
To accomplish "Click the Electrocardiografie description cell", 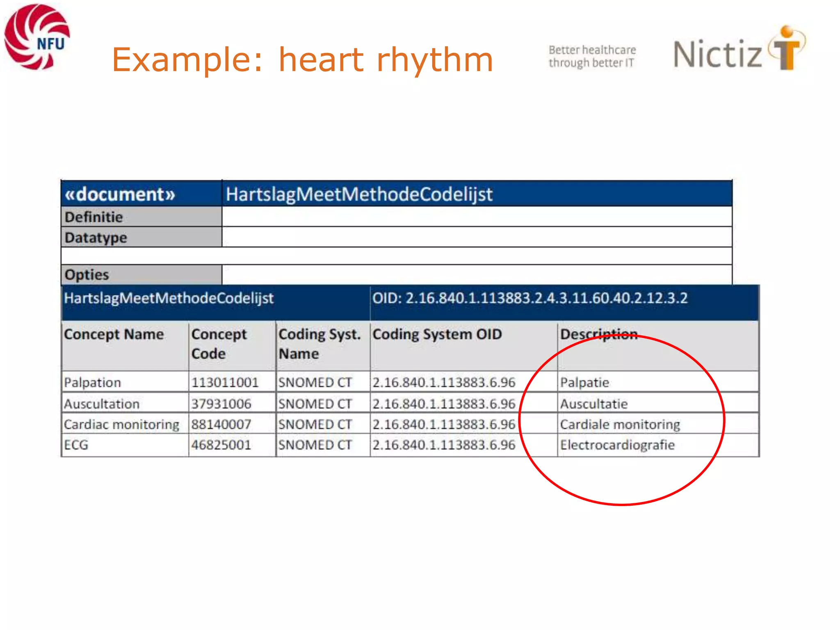I will coord(658,445).
